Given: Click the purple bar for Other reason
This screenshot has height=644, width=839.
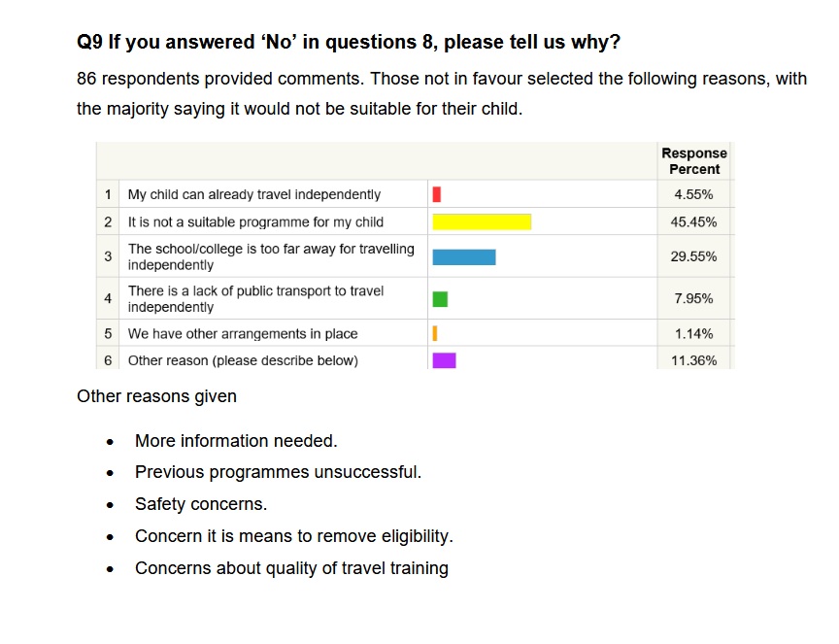Looking at the screenshot, I should (x=444, y=360).
